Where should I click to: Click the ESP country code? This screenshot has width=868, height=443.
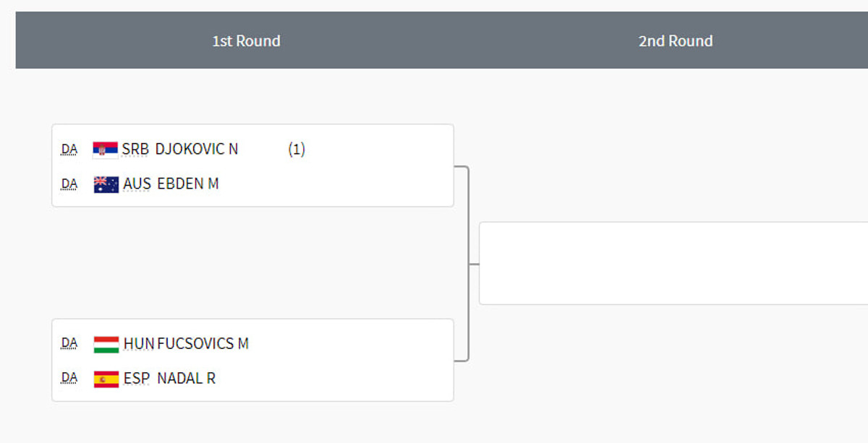(x=137, y=379)
